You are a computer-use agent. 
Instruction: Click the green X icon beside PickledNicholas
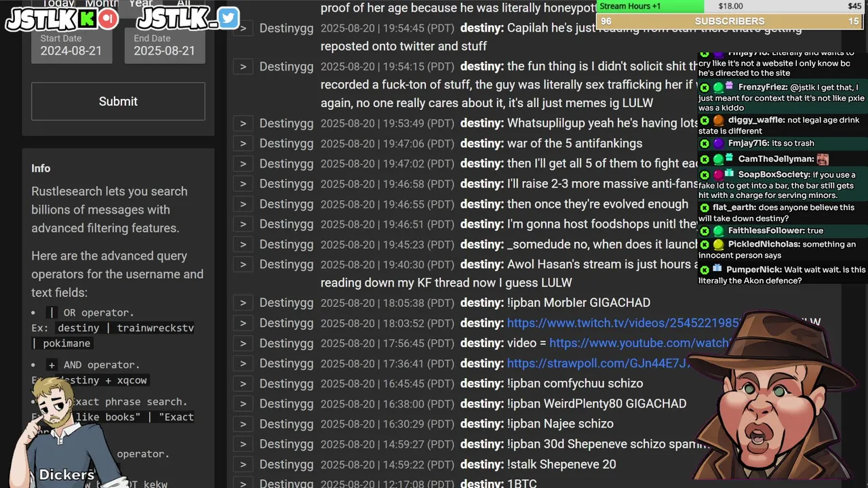pyautogui.click(x=705, y=244)
